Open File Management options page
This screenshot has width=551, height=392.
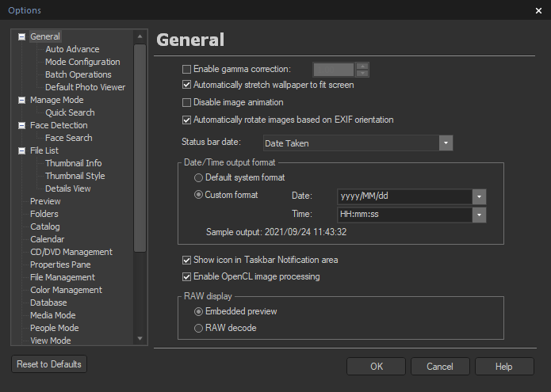[x=63, y=277]
